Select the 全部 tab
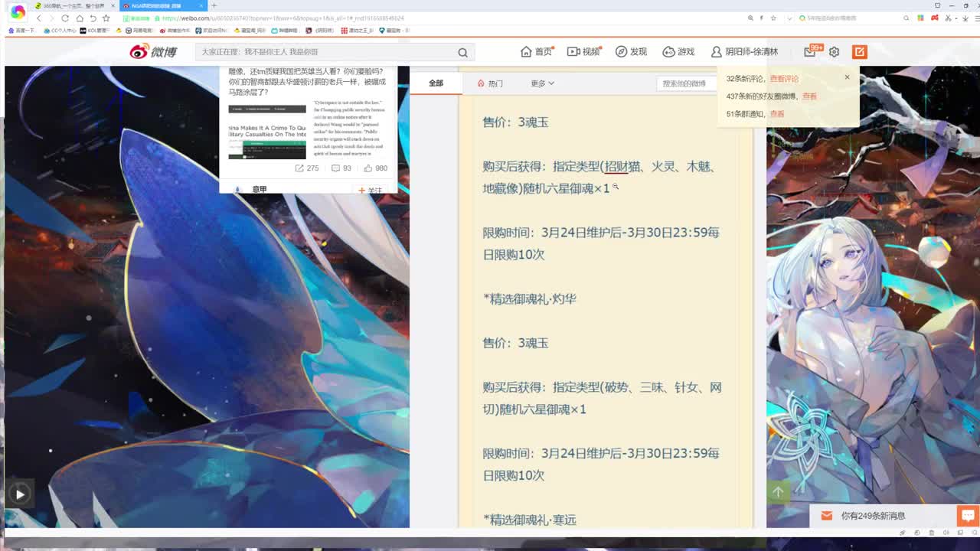The height and width of the screenshot is (551, 980). (x=436, y=83)
